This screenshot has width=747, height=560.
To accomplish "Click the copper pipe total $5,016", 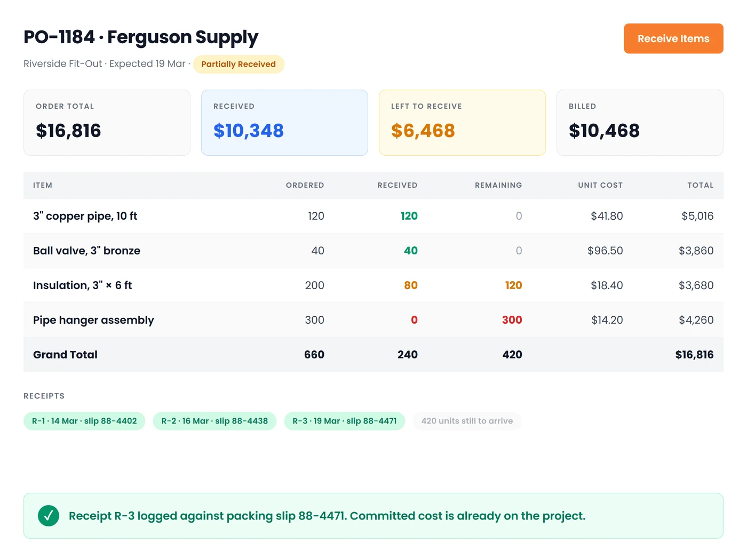I will [697, 216].
